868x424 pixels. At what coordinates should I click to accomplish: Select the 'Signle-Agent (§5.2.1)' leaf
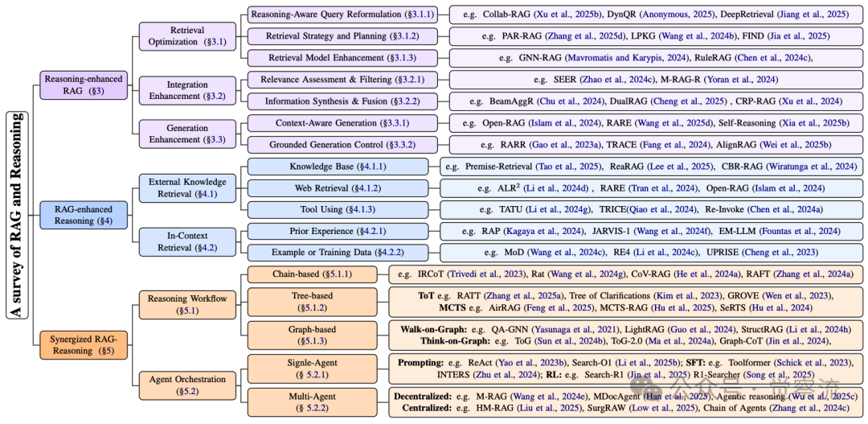coord(313,369)
